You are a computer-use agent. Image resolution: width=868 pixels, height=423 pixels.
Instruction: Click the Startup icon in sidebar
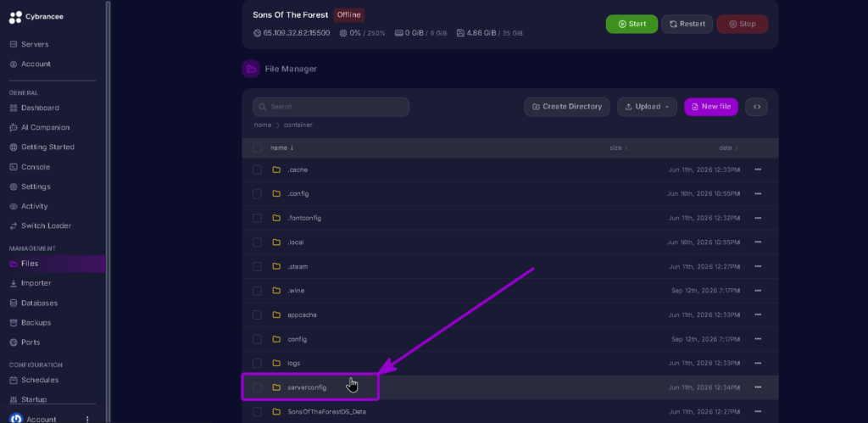[14, 400]
